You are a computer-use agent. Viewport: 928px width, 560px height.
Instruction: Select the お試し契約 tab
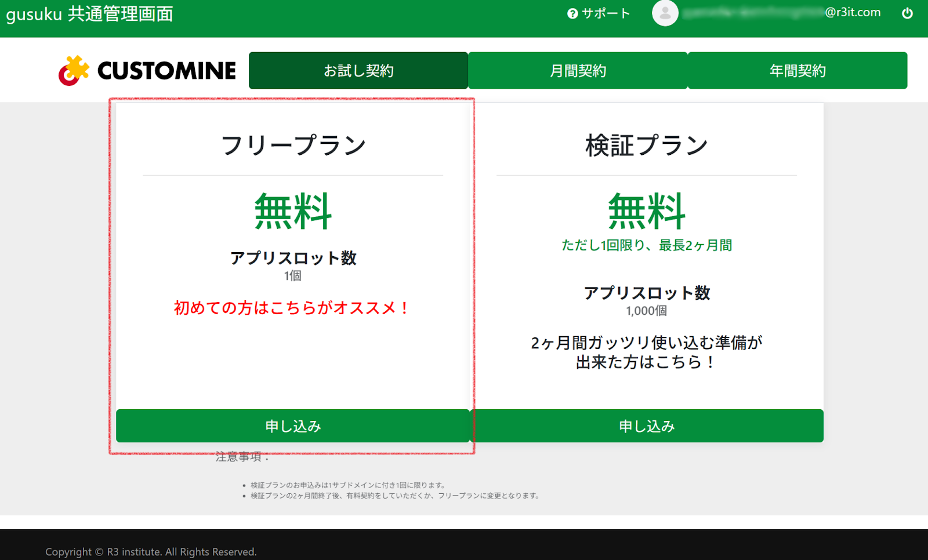coord(358,71)
